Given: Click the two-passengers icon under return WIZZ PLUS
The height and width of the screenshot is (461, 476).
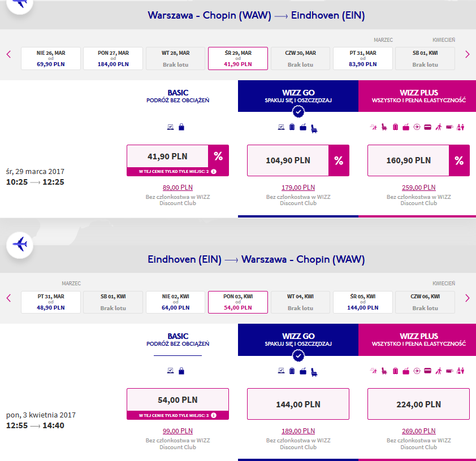Looking at the screenshot, I should [461, 371].
